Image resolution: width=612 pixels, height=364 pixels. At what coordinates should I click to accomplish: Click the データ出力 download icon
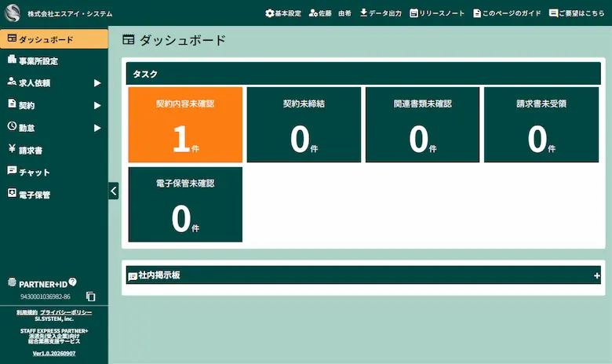click(363, 13)
